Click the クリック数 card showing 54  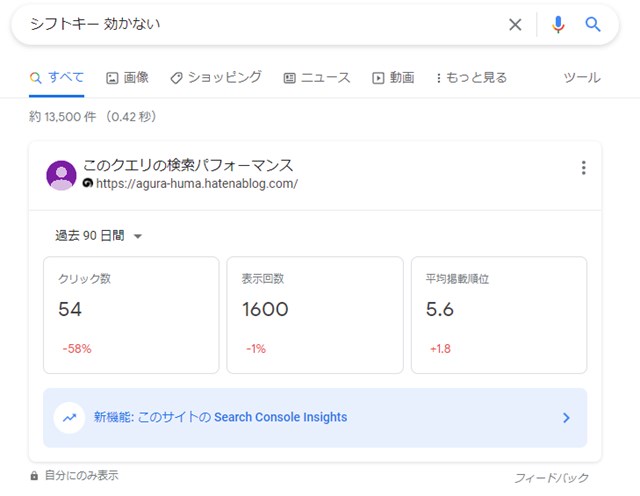131,315
